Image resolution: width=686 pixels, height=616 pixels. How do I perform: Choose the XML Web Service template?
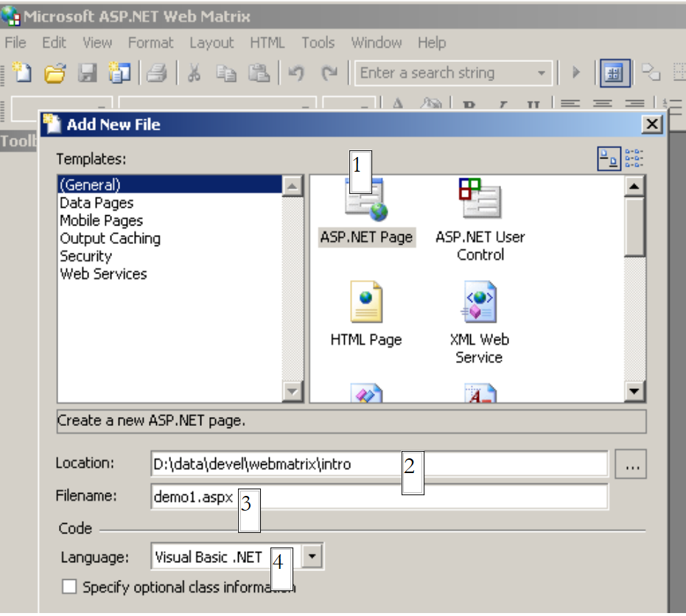[479, 302]
